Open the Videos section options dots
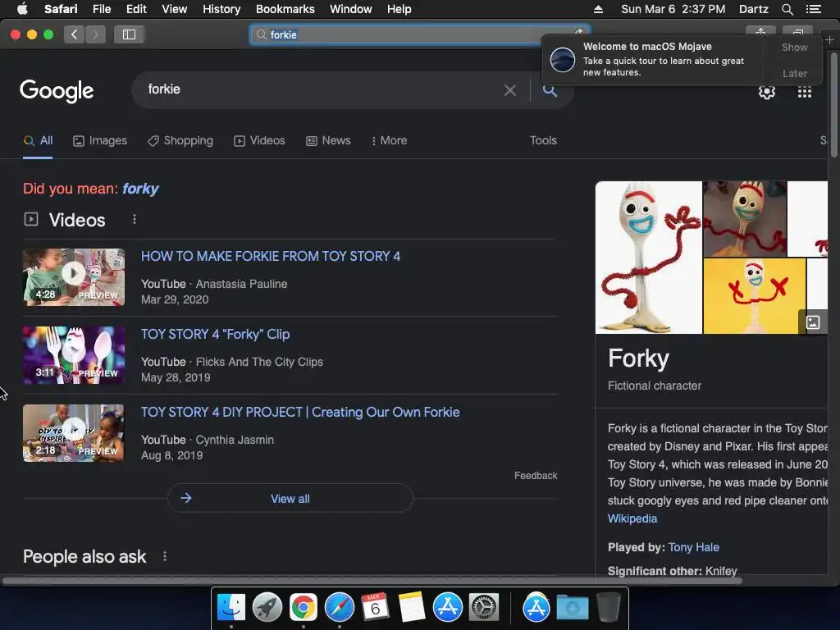The height and width of the screenshot is (630, 840). coord(135,219)
